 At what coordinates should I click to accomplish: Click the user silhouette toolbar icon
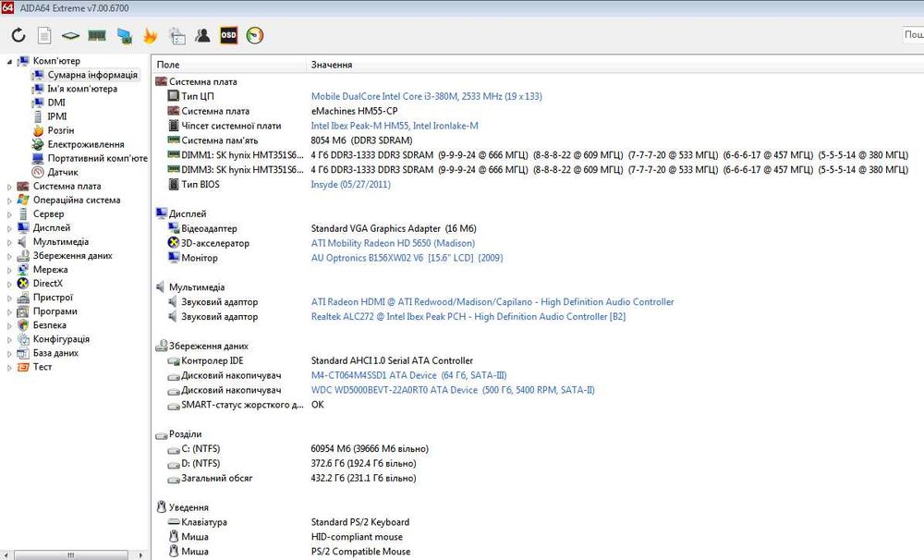[x=202, y=35]
